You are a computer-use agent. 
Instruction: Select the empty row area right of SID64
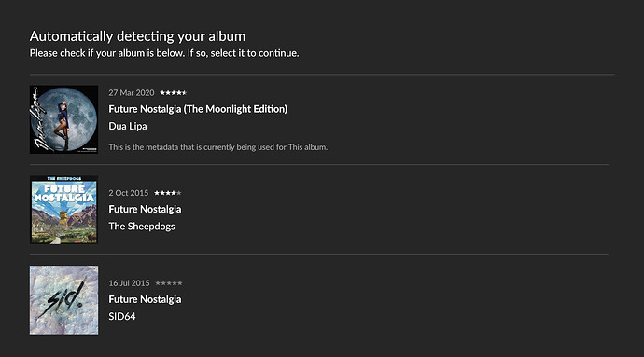(x=394, y=300)
